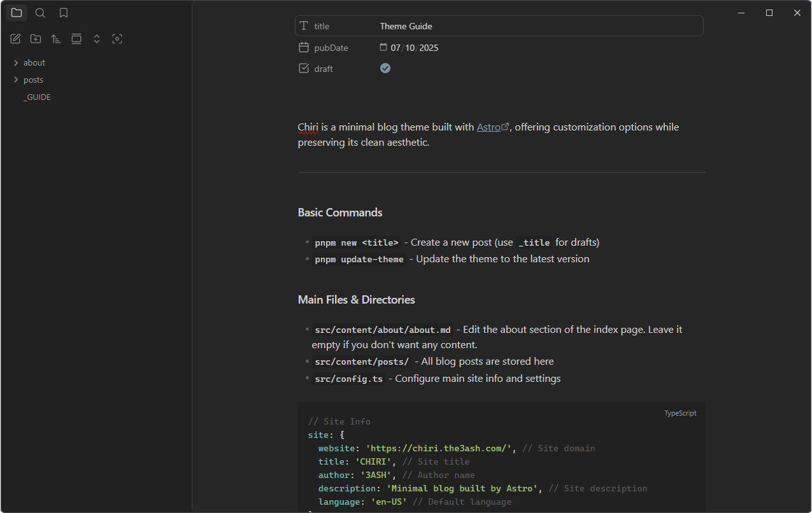Image resolution: width=812 pixels, height=513 pixels.
Task: Maximize the Obsidian window
Action: click(x=769, y=13)
